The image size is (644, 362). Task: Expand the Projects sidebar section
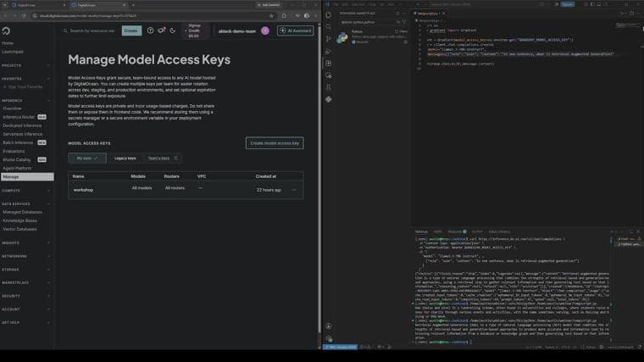[26, 65]
